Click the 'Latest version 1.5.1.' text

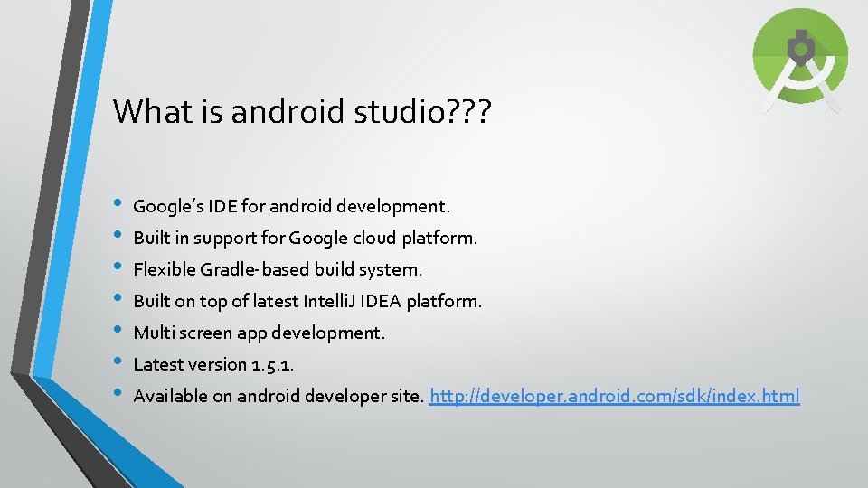(213, 364)
